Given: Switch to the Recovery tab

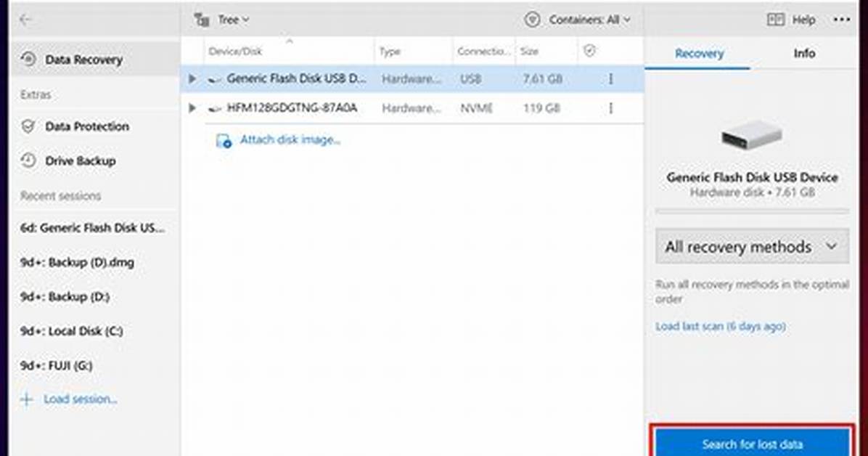Looking at the screenshot, I should [699, 53].
